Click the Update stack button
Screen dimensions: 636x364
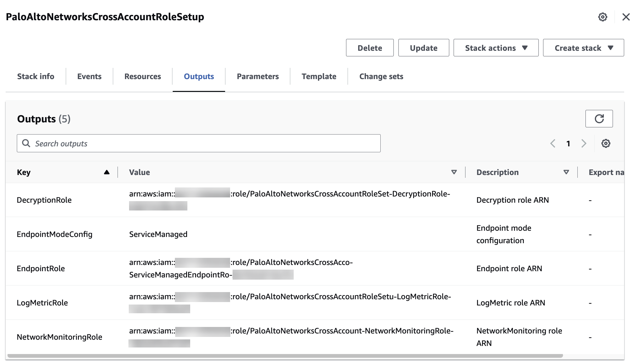tap(423, 48)
